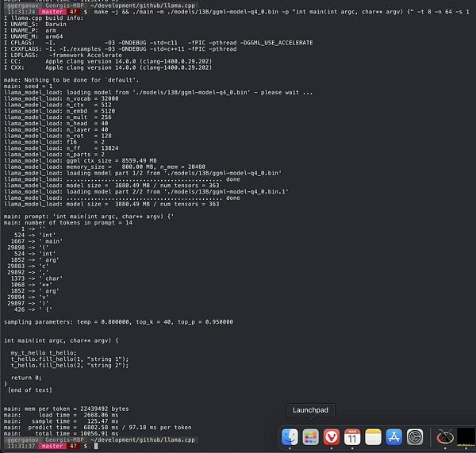Click "total time = 10056.91 ms" line
The image size is (476, 453).
pos(61,434)
